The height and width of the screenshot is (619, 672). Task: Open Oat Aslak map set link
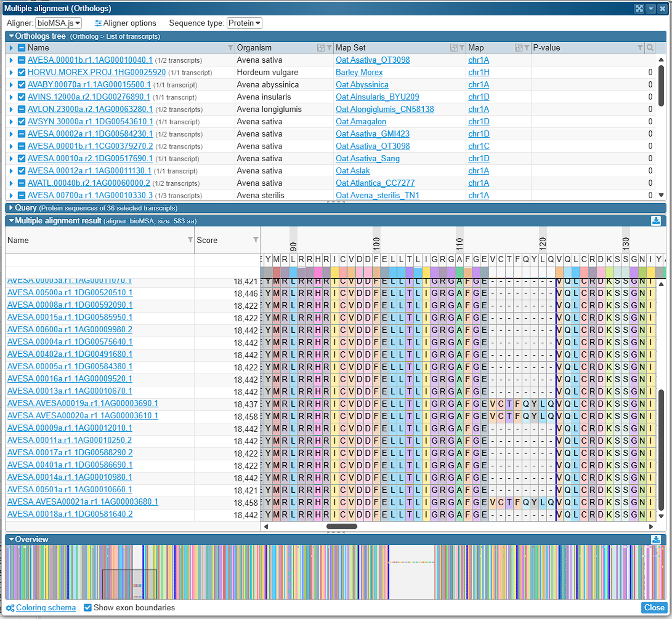(353, 171)
